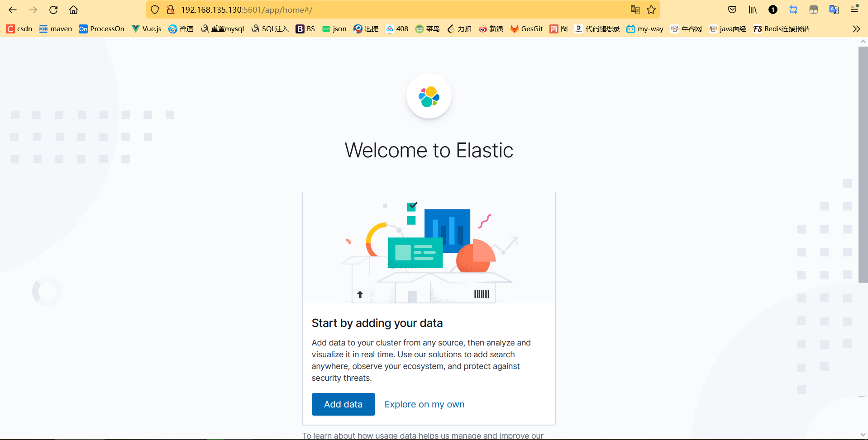The width and height of the screenshot is (868, 440).
Task: Open the maven bookmark
Action: [56, 29]
